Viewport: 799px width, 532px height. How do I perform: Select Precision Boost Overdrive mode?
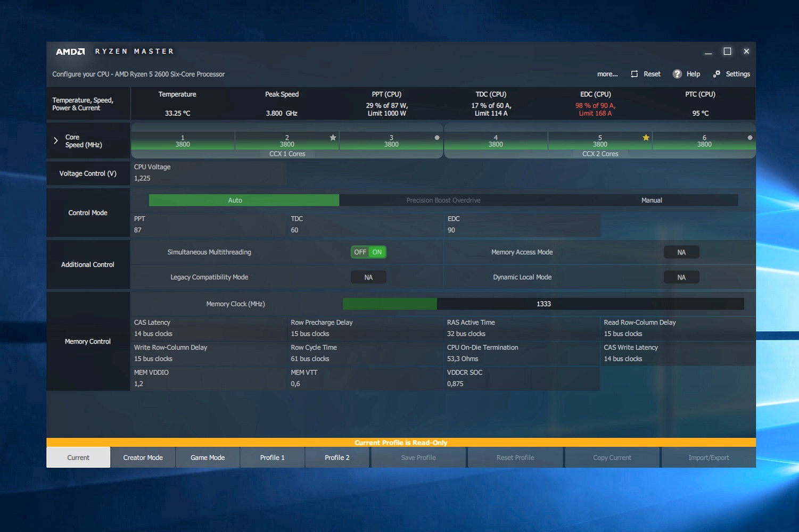(443, 200)
